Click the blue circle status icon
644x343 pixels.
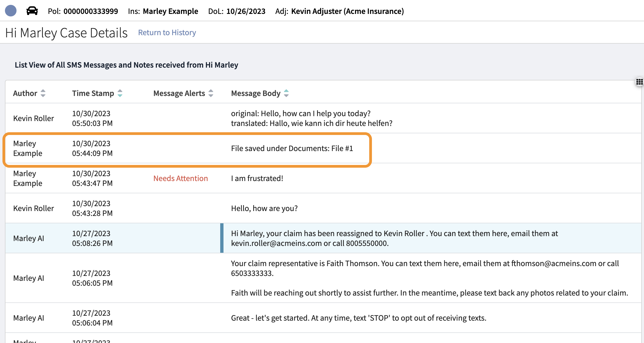click(x=11, y=11)
